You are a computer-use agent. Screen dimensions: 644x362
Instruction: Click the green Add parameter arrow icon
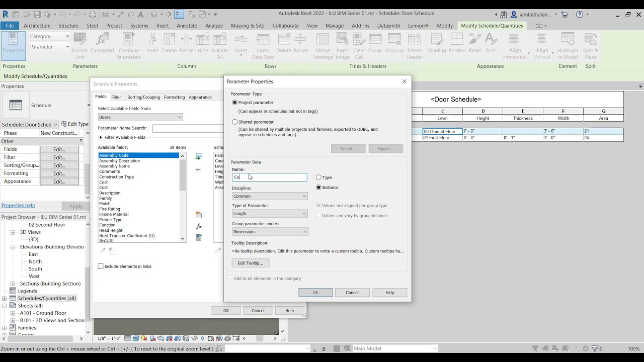click(198, 157)
